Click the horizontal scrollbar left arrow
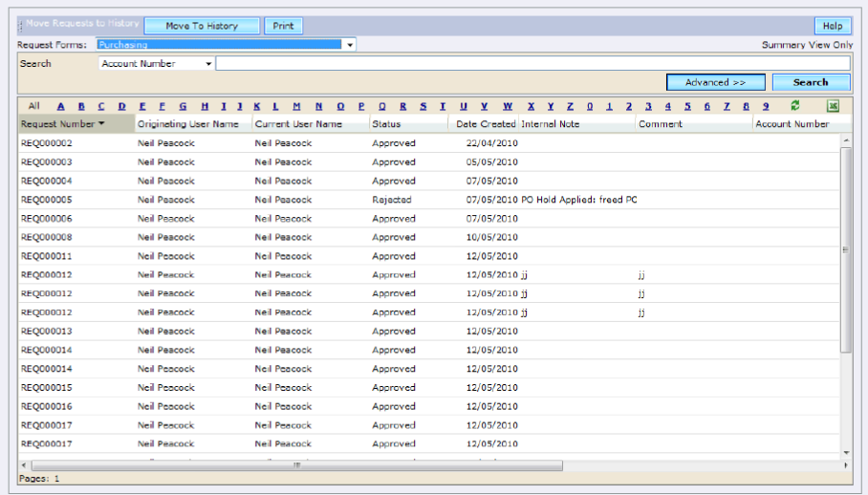The height and width of the screenshot is (495, 868). (x=23, y=465)
